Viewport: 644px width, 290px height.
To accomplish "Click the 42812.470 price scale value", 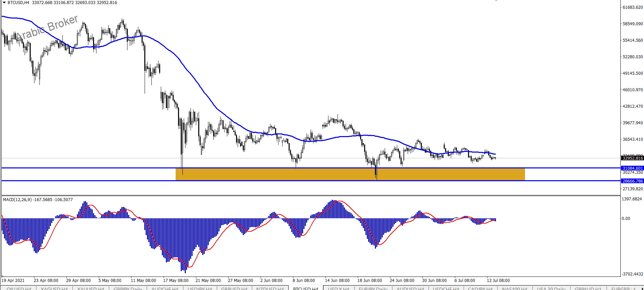I will (x=633, y=106).
